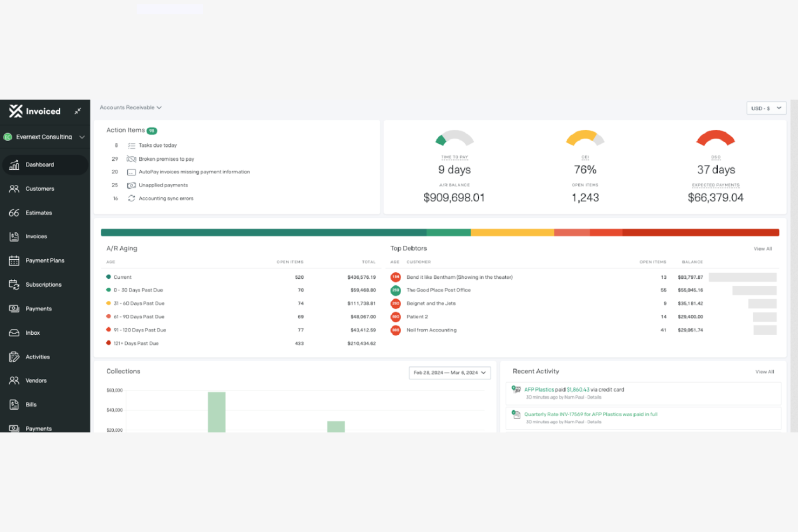Open the Bills sidebar icon
The height and width of the screenshot is (532, 798).
(14, 404)
